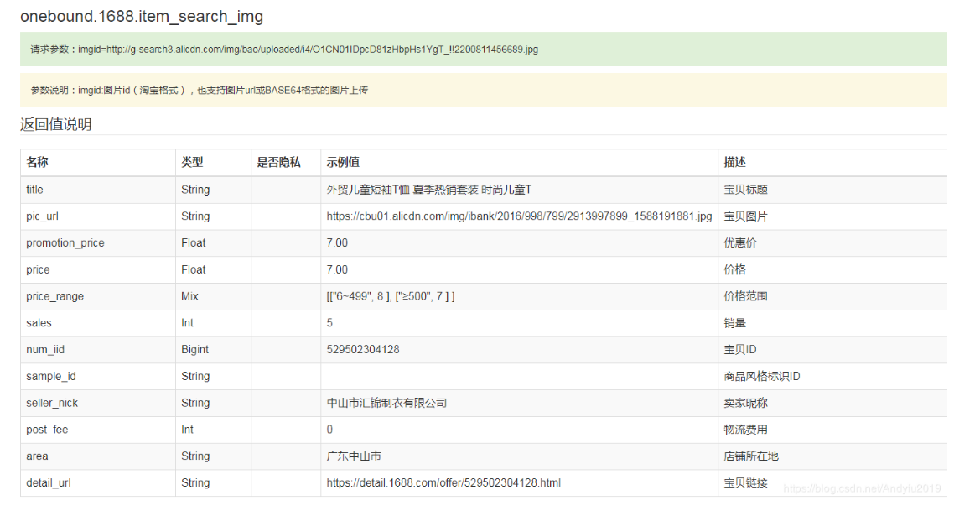Select the price_range name cell

coord(98,296)
